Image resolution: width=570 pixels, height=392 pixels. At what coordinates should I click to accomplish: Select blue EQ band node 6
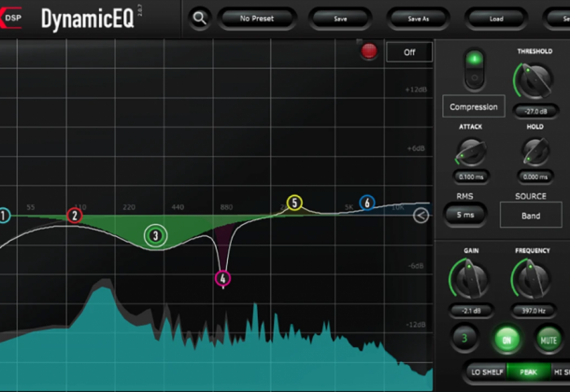point(367,203)
